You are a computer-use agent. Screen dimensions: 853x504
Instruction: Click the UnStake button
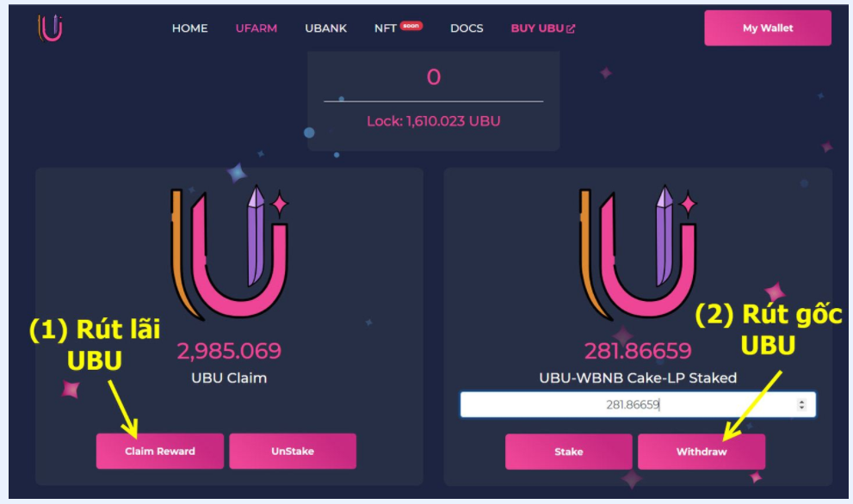pos(293,451)
